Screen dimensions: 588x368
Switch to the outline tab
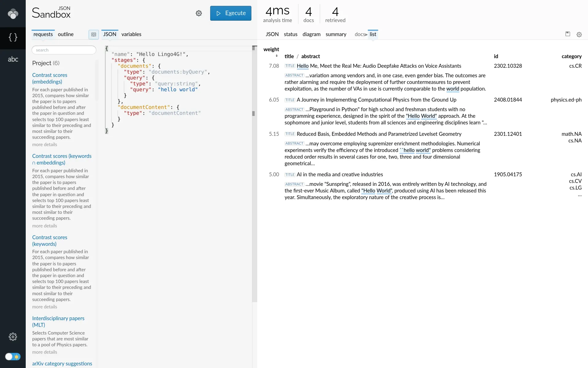coord(66,34)
